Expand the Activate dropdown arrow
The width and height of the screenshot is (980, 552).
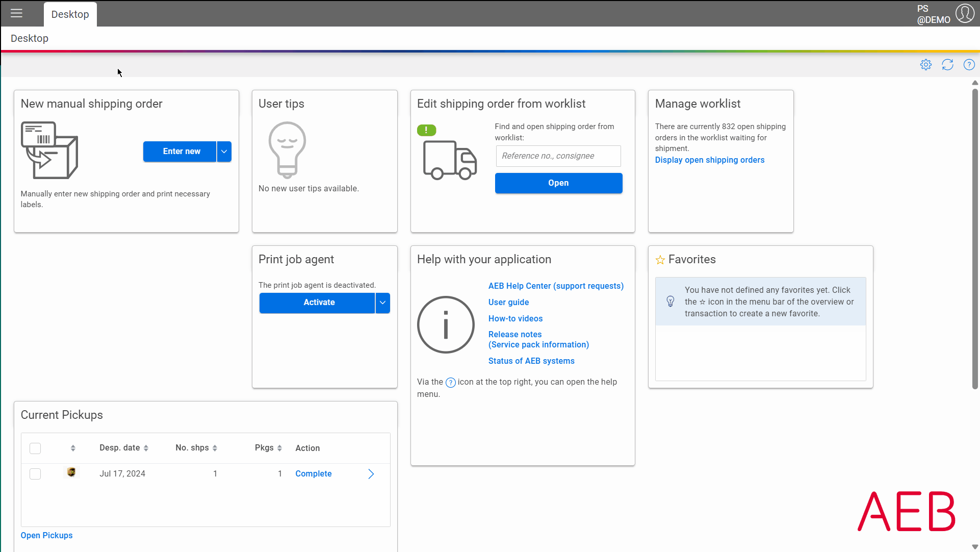click(x=383, y=303)
